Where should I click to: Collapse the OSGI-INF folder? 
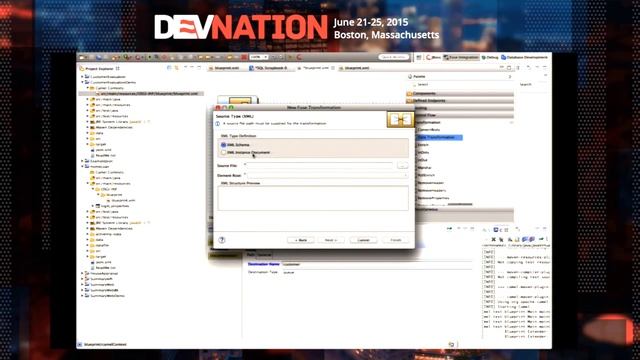click(x=93, y=189)
